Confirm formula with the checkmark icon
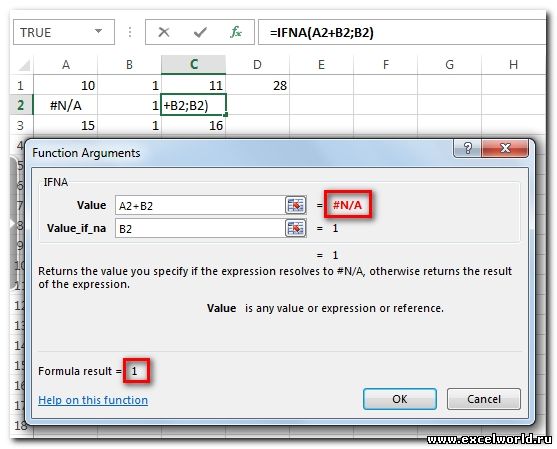 click(x=200, y=33)
